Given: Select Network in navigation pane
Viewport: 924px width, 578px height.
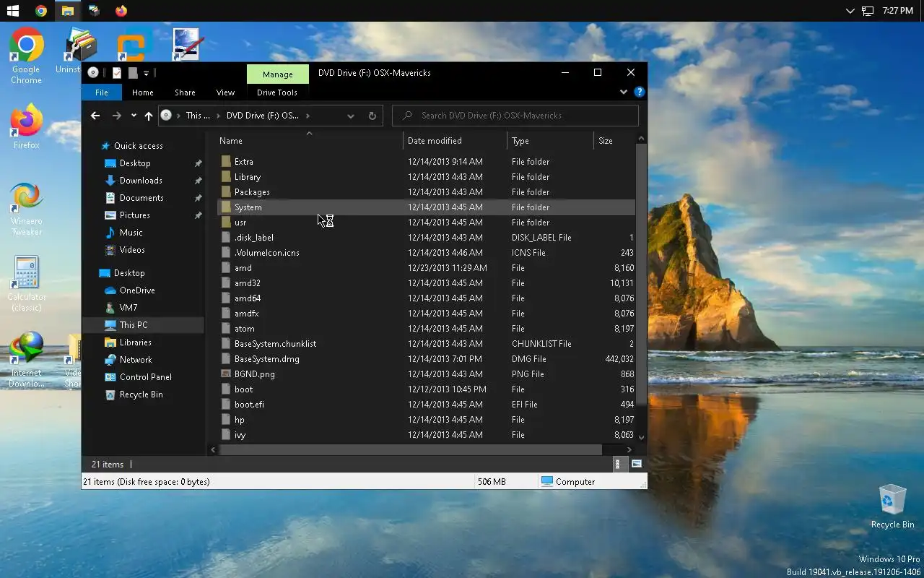Looking at the screenshot, I should [x=136, y=360].
